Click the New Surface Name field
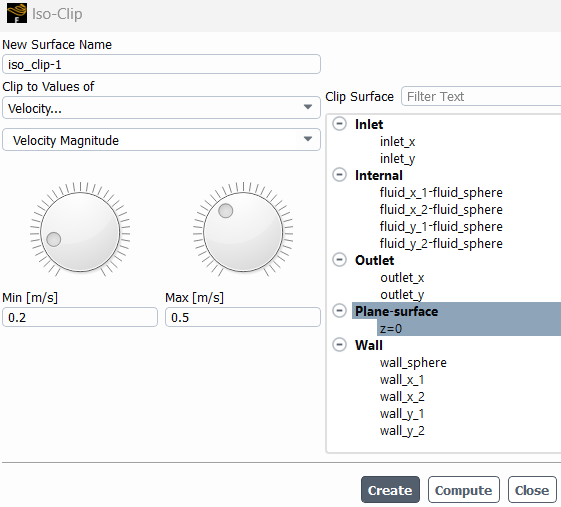Viewport: 561px width, 507px height. click(x=161, y=64)
